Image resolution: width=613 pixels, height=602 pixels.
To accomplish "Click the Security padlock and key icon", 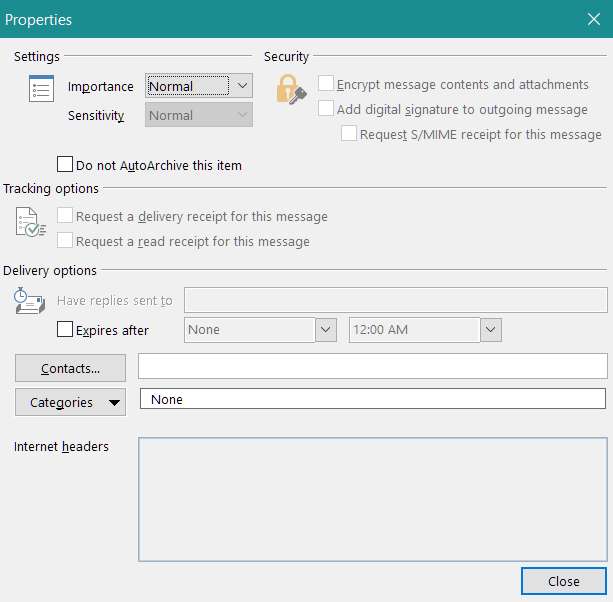I will 290,90.
